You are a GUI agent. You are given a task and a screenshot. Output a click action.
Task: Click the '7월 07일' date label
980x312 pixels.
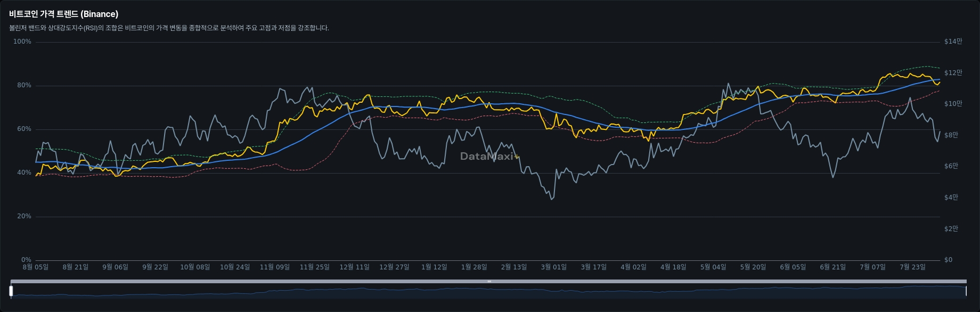(x=872, y=267)
